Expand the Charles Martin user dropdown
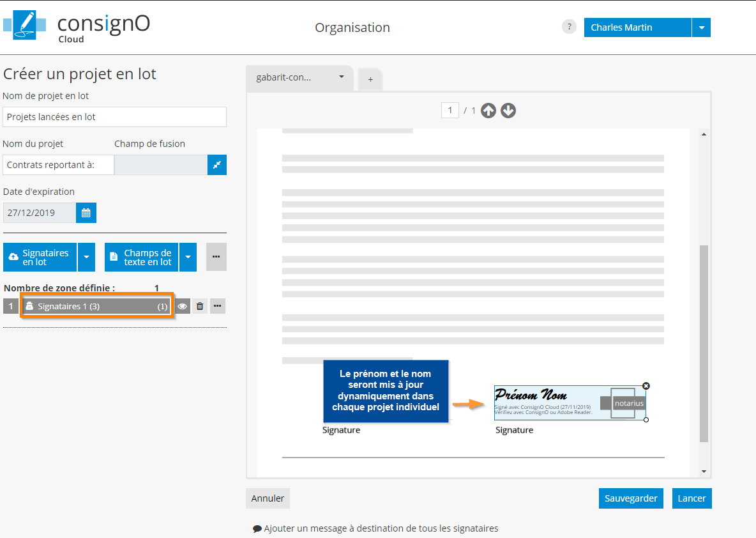The height and width of the screenshot is (538, 756). point(701,27)
